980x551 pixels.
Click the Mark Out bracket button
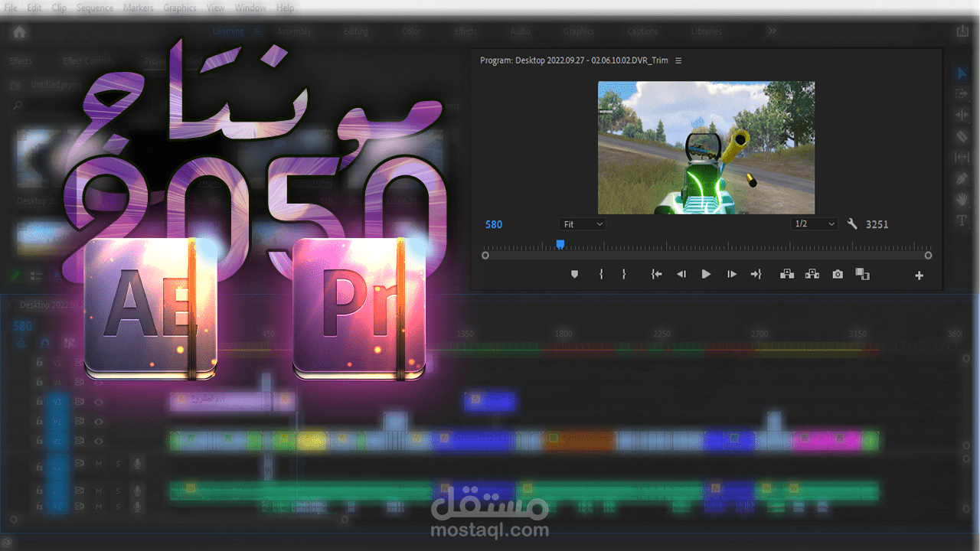tap(624, 274)
